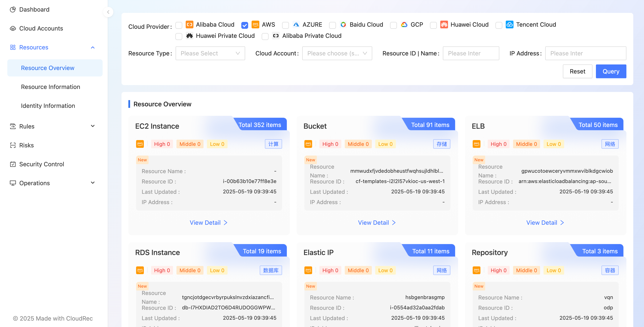The width and height of the screenshot is (644, 327).
Task: Click the Resources grid icon
Action: coord(13,47)
